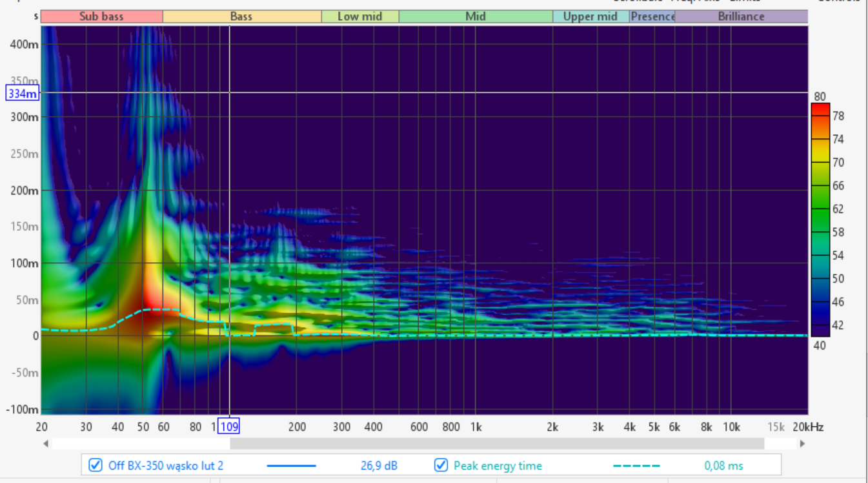Click the 40 value below the color scale
Viewport: 868px width, 483px height.
(820, 345)
